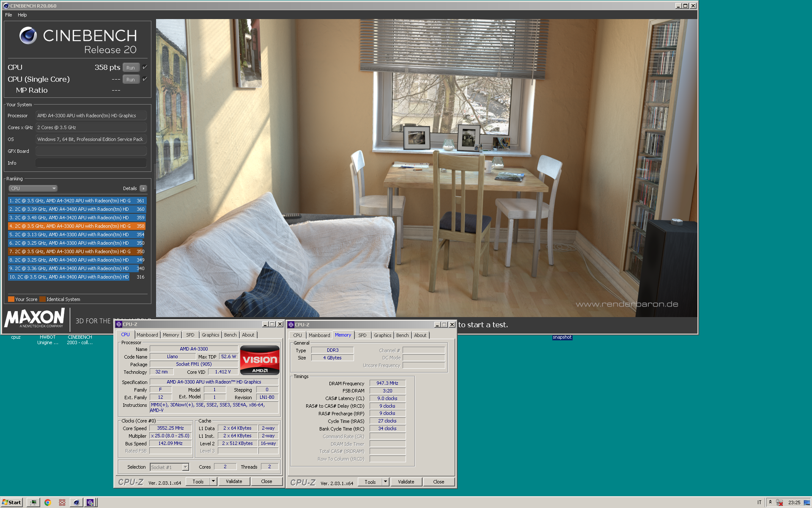Viewport: 812px width, 508px height.
Task: Click Close button in right CPU-Z window
Action: [439, 482]
